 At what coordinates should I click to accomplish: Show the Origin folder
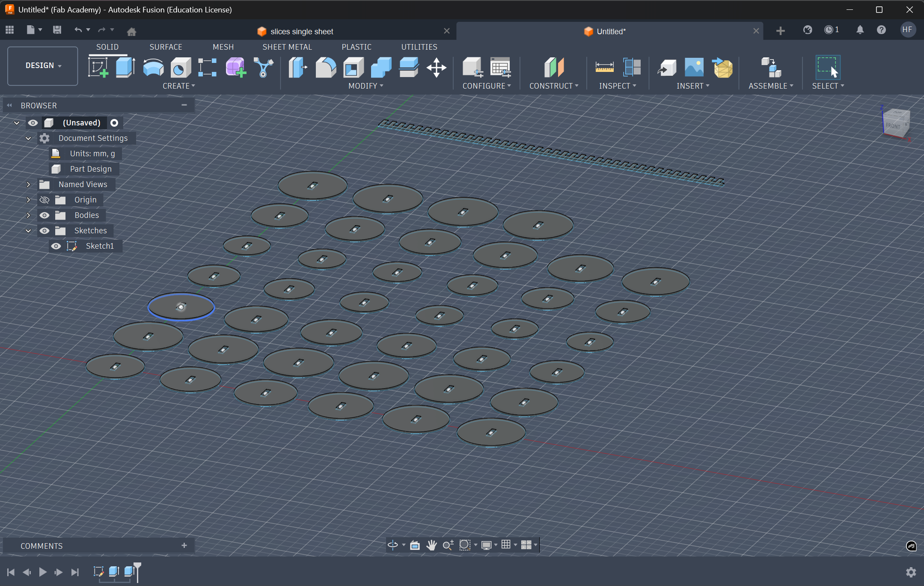(45, 199)
